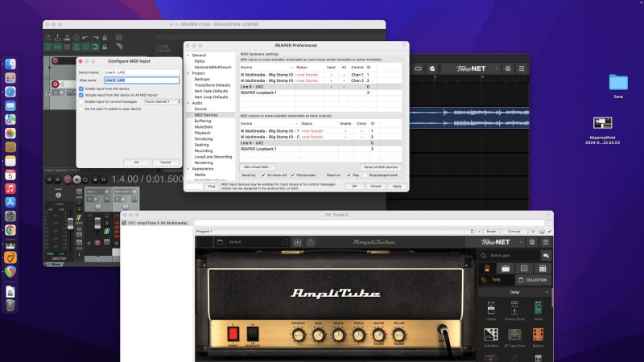This screenshot has width=644, height=362.
Task: Collapse the General tree section
Action: (x=188, y=55)
